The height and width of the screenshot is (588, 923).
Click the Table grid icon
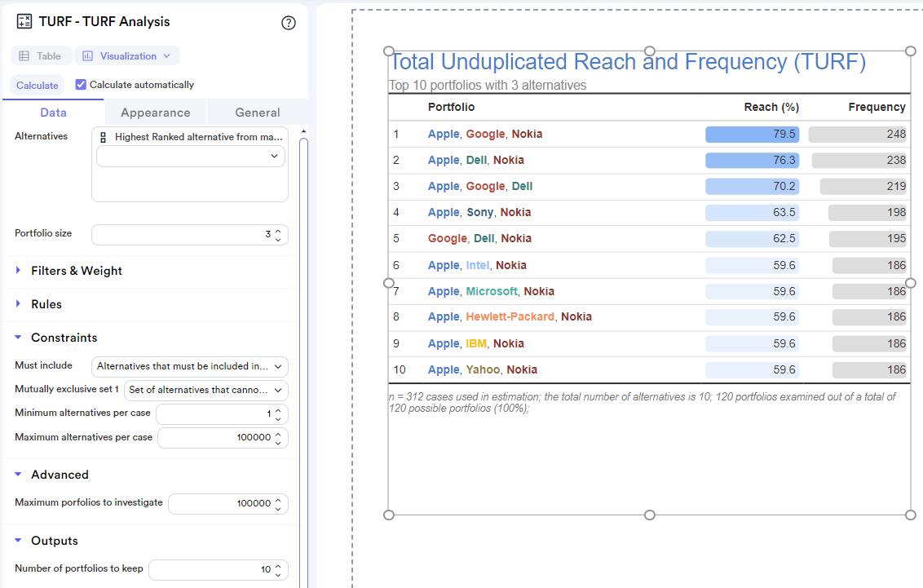24,56
